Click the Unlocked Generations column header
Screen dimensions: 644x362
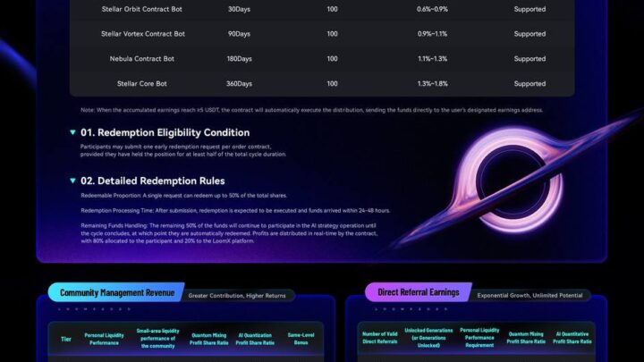pyautogui.click(x=428, y=336)
